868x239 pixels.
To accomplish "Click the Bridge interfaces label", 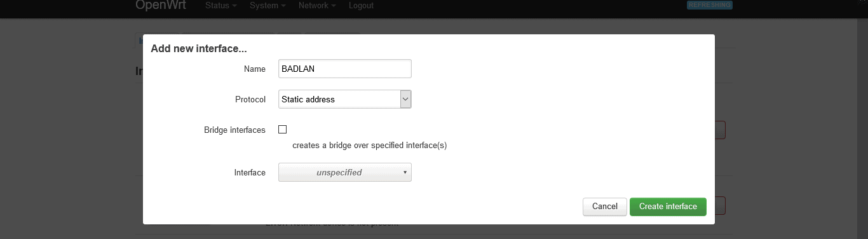I will [234, 130].
